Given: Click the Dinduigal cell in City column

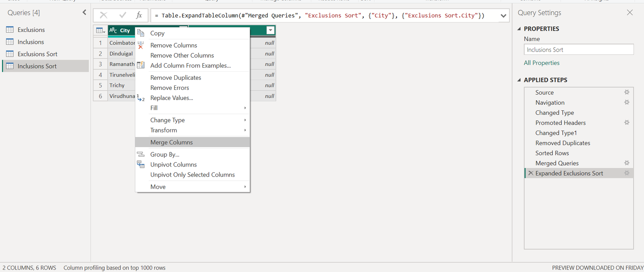Looking at the screenshot, I should click(121, 54).
